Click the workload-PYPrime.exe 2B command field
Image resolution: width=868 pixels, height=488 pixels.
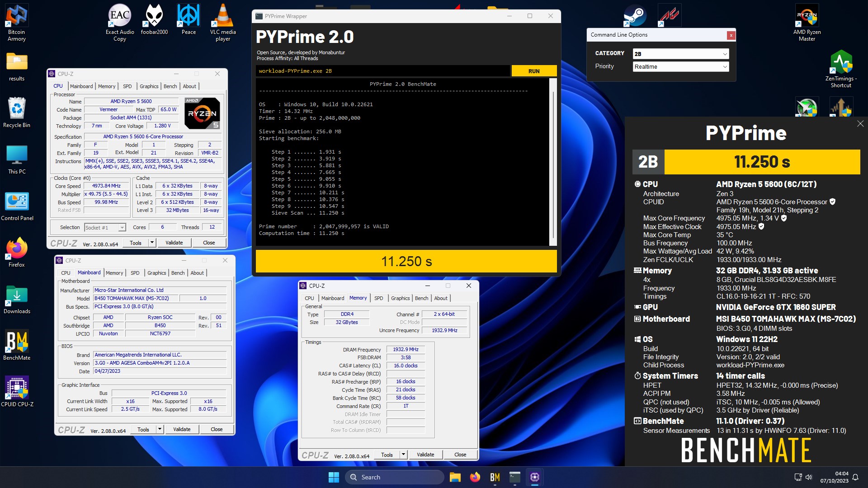383,71
